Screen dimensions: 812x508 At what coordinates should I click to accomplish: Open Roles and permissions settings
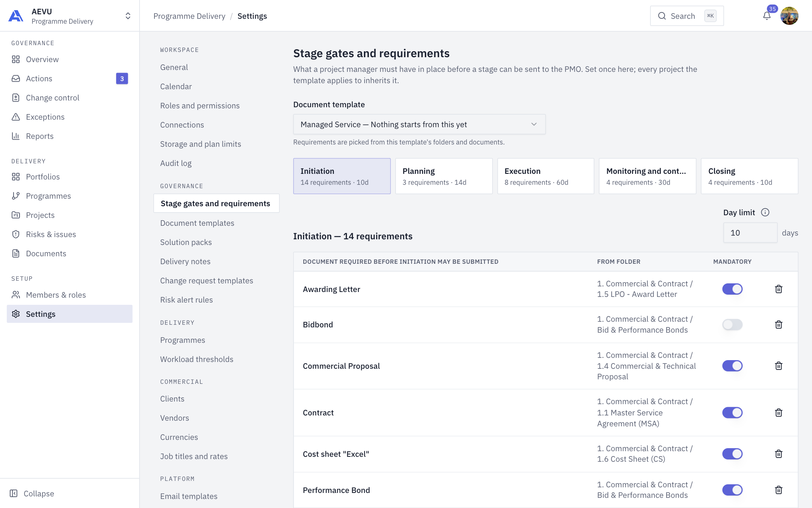tap(200, 105)
